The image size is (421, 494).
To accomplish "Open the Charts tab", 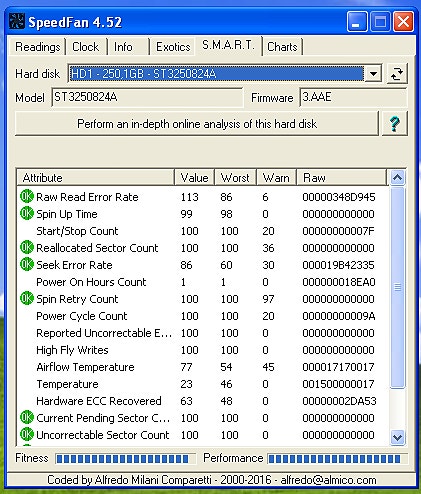I will point(282,47).
